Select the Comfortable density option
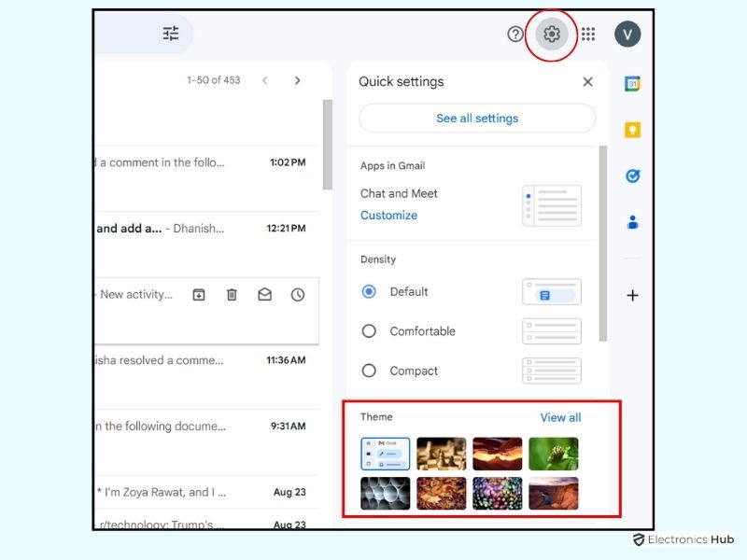 click(x=369, y=331)
